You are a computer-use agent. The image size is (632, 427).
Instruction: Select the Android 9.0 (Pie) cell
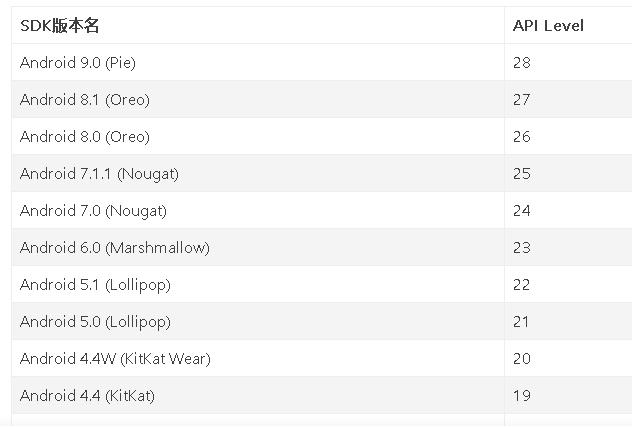point(78,63)
